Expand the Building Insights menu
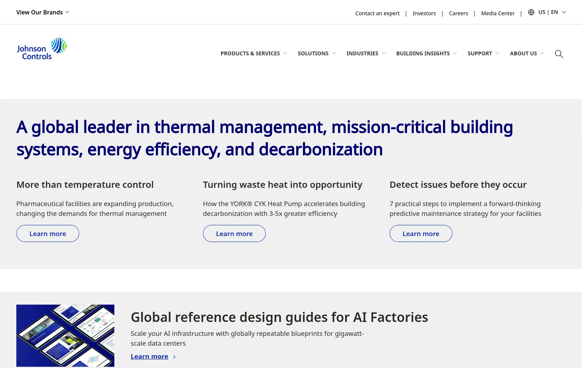This screenshot has width=588, height=368. (427, 53)
